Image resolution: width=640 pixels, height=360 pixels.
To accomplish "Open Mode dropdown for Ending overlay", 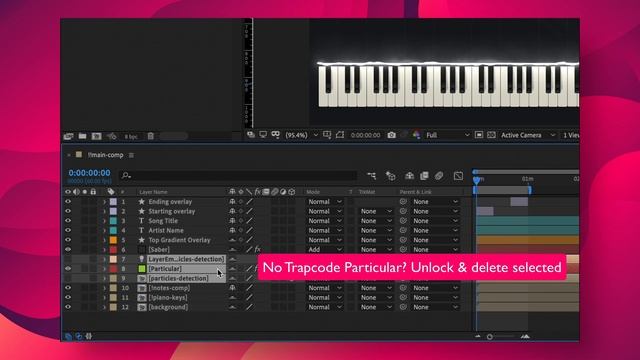I will (324, 202).
